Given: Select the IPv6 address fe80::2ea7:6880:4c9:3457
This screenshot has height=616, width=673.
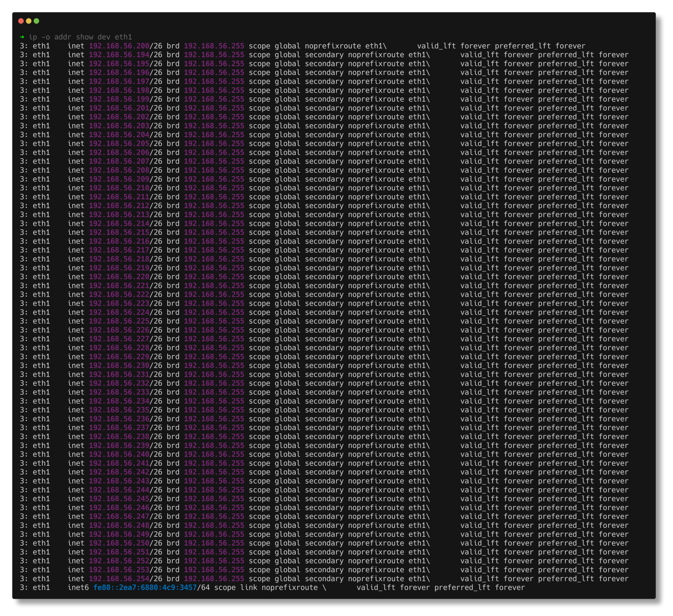Looking at the screenshot, I should click(145, 587).
